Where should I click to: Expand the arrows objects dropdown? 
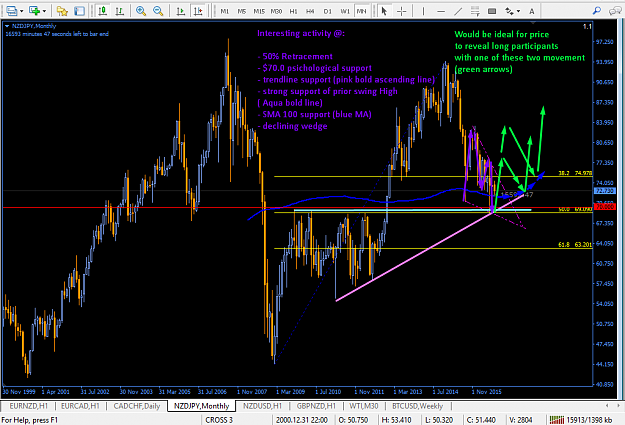519,11
